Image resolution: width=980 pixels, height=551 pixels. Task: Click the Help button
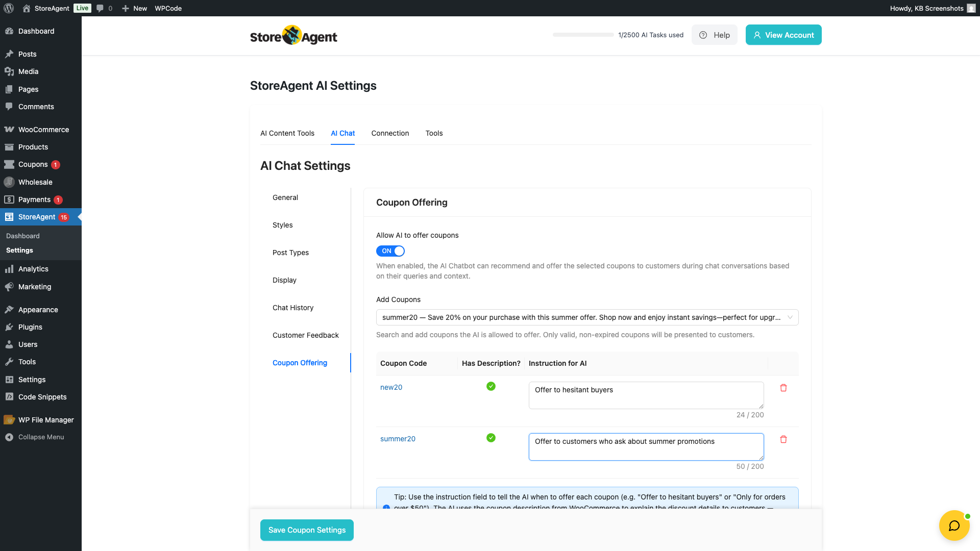point(714,35)
